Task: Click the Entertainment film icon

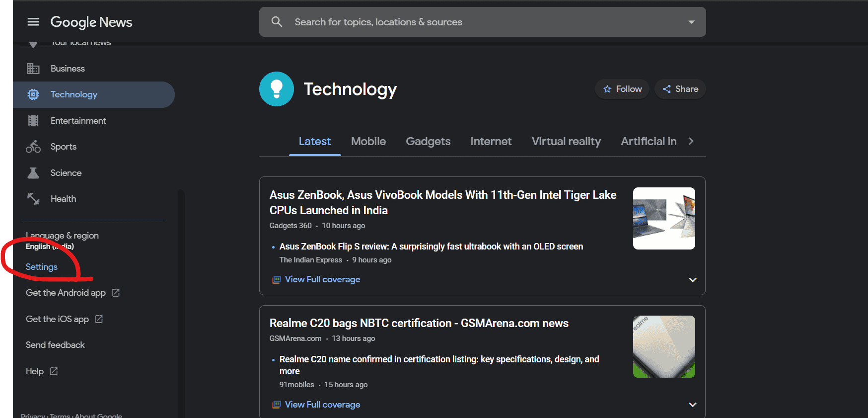Action: pos(33,121)
